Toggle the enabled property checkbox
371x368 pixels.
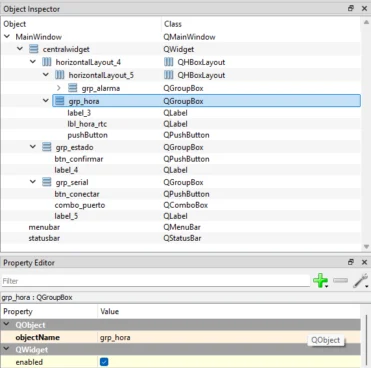104,362
